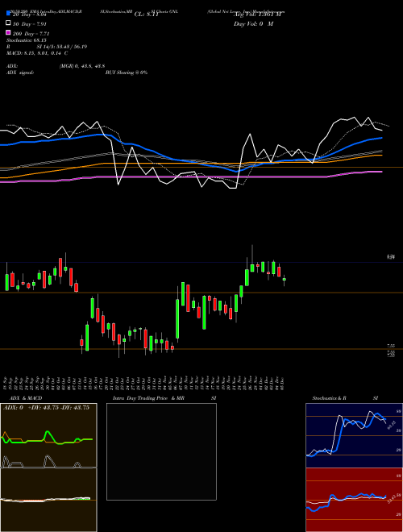The height and width of the screenshot is (532, 403).
Task: Click the 'ADX: 0 +DY: 43.75 -DY: 43.75' header
Action: [46, 408]
